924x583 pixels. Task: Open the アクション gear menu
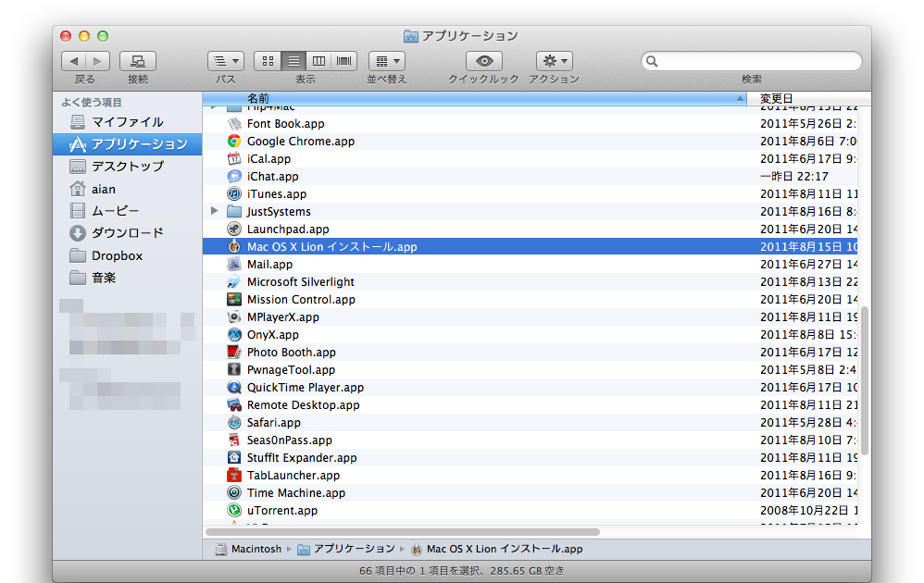coord(555,61)
